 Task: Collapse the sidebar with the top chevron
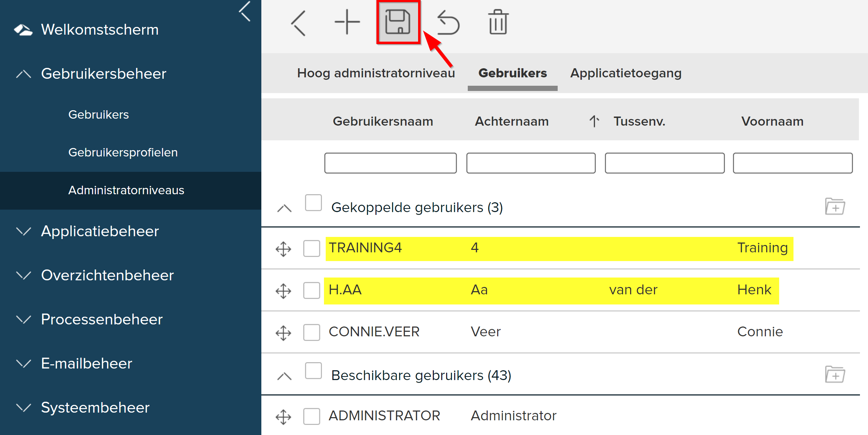pos(245,12)
